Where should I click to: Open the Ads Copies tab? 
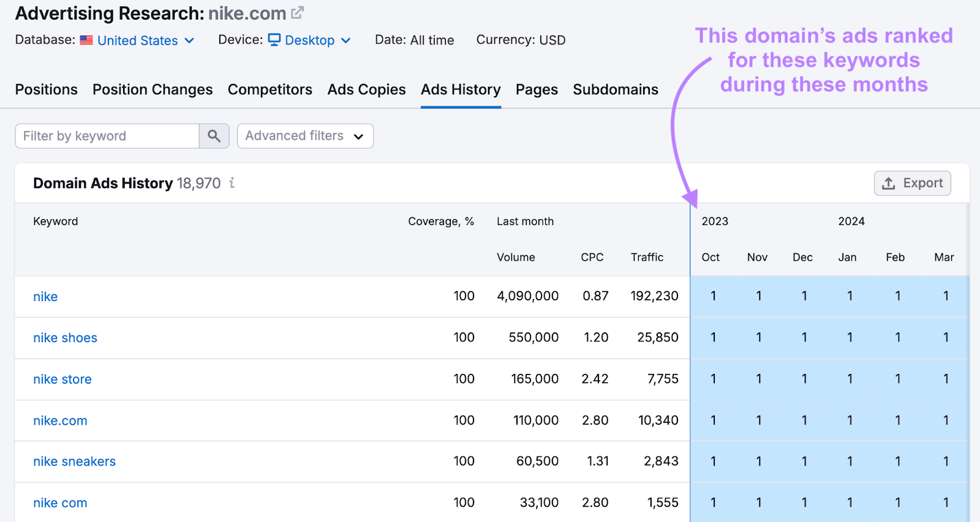tap(367, 89)
